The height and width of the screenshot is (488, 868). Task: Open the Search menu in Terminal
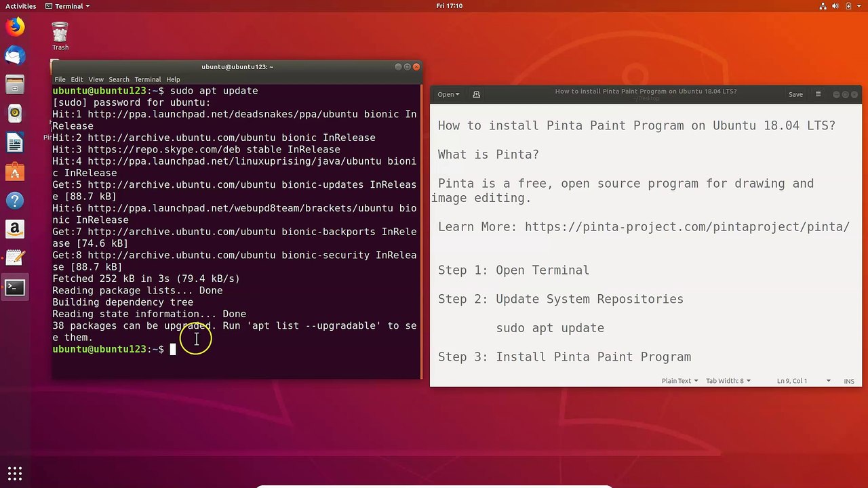[119, 79]
